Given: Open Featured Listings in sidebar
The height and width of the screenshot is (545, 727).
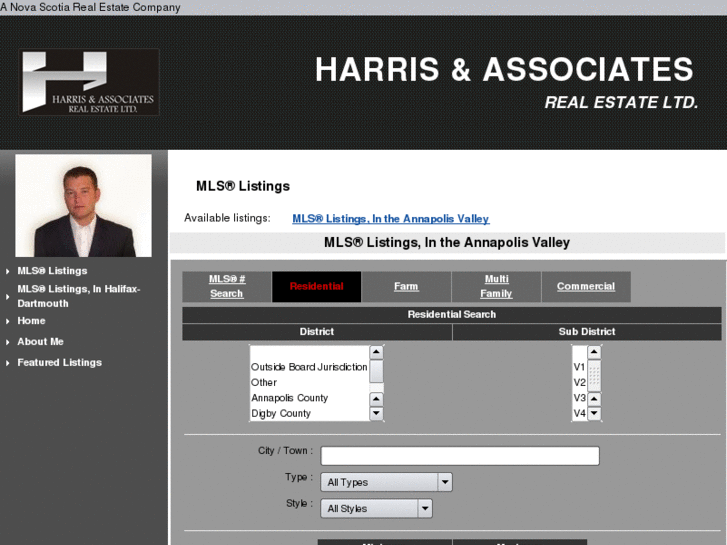Looking at the screenshot, I should [59, 363].
